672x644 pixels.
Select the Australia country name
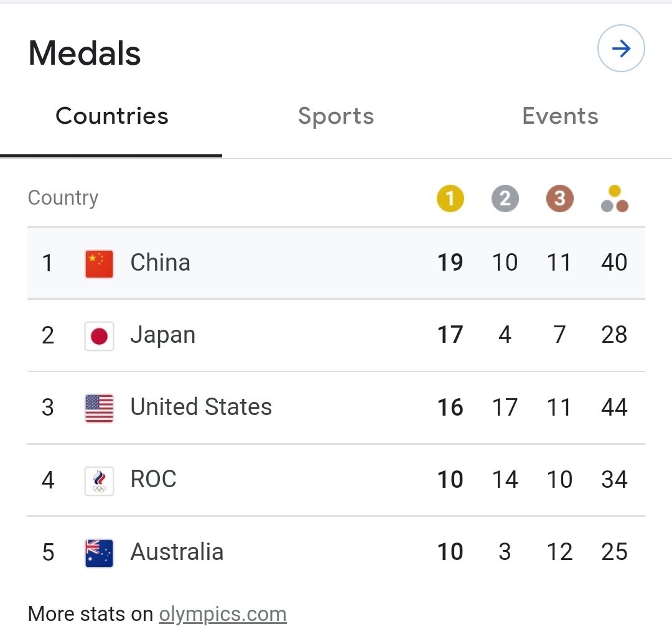pyautogui.click(x=177, y=553)
